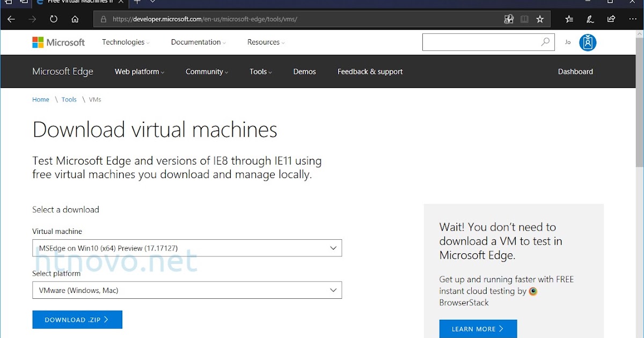
Task: Expand the Tools navigation menu
Action: click(x=261, y=71)
